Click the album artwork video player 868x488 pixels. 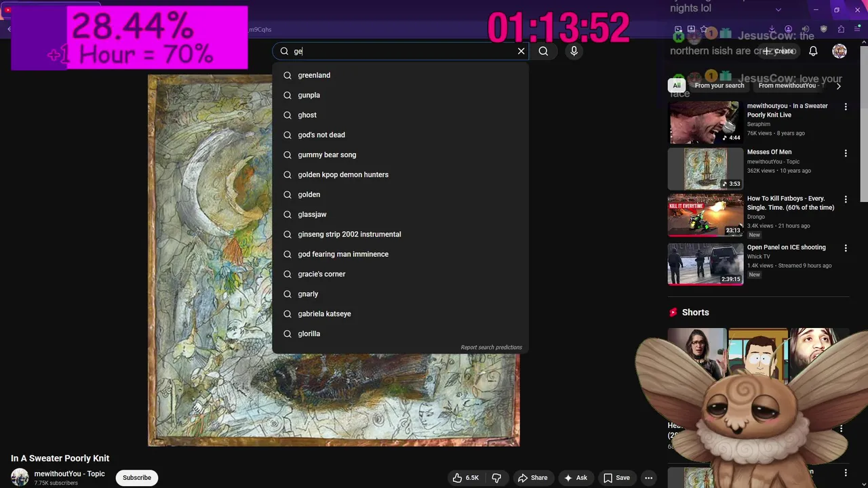tap(334, 260)
